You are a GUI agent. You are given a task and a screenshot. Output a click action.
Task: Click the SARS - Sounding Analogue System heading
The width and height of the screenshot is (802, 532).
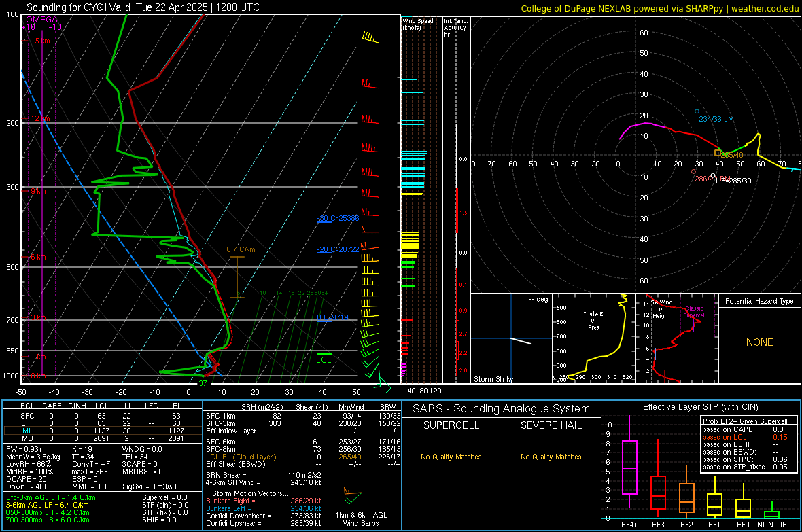pos(502,409)
